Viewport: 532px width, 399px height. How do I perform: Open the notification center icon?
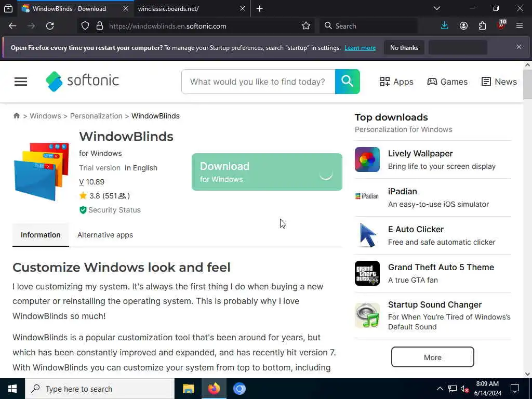click(515, 389)
